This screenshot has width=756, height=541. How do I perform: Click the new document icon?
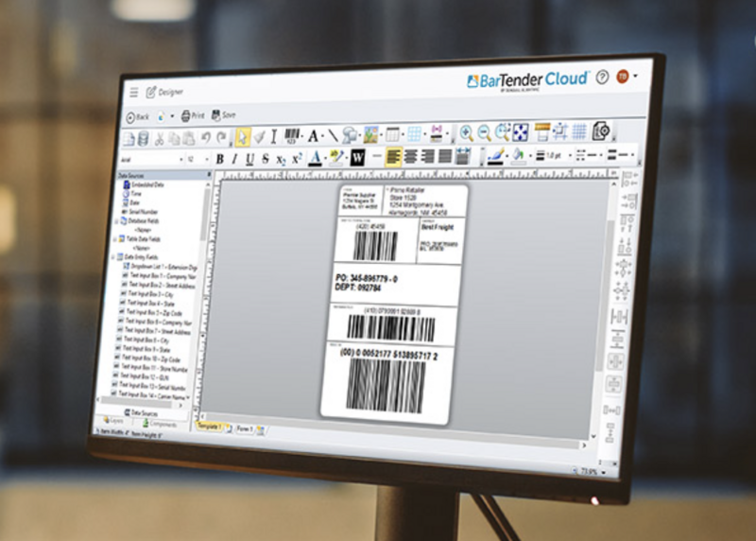click(129, 139)
